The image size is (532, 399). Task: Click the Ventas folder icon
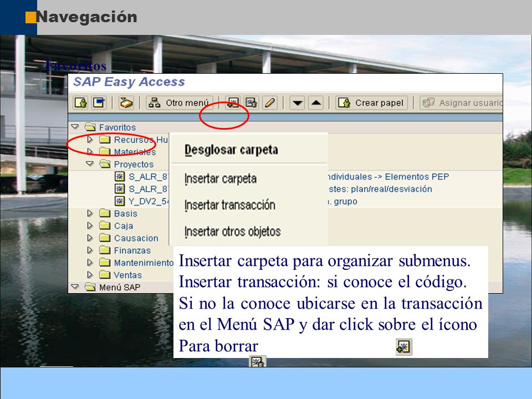point(105,274)
